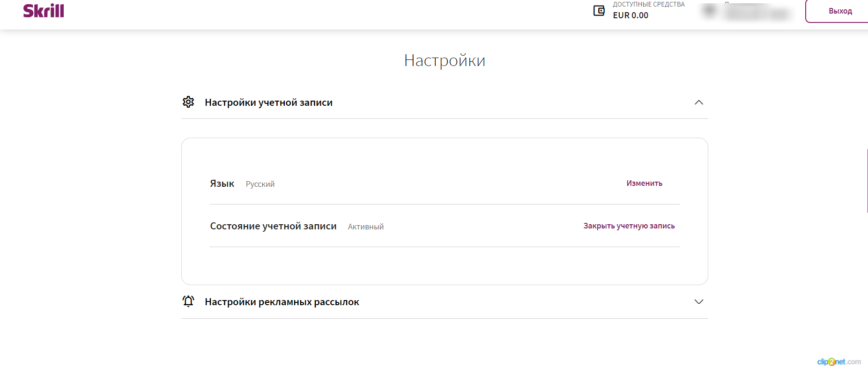Open the blurred user avatar icon

710,11
